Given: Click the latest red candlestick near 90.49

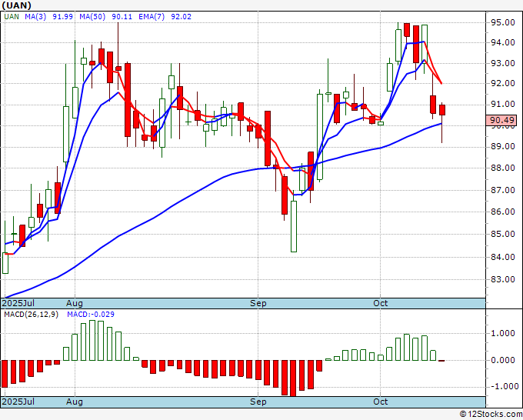Looking at the screenshot, I should (442, 110).
